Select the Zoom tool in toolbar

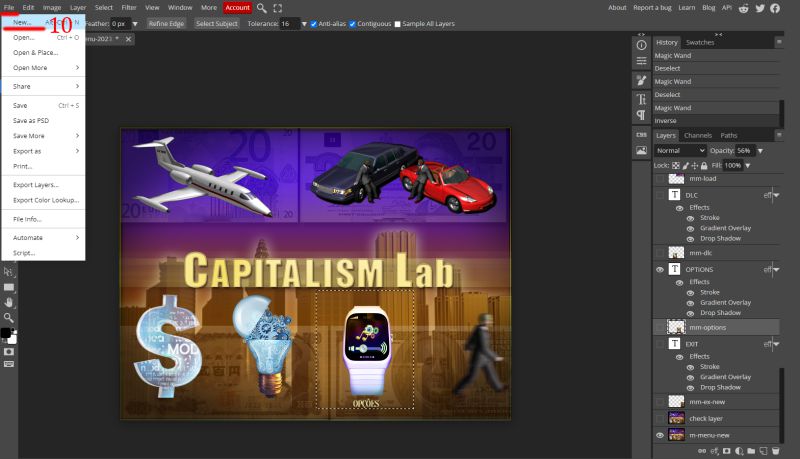pyautogui.click(x=9, y=318)
